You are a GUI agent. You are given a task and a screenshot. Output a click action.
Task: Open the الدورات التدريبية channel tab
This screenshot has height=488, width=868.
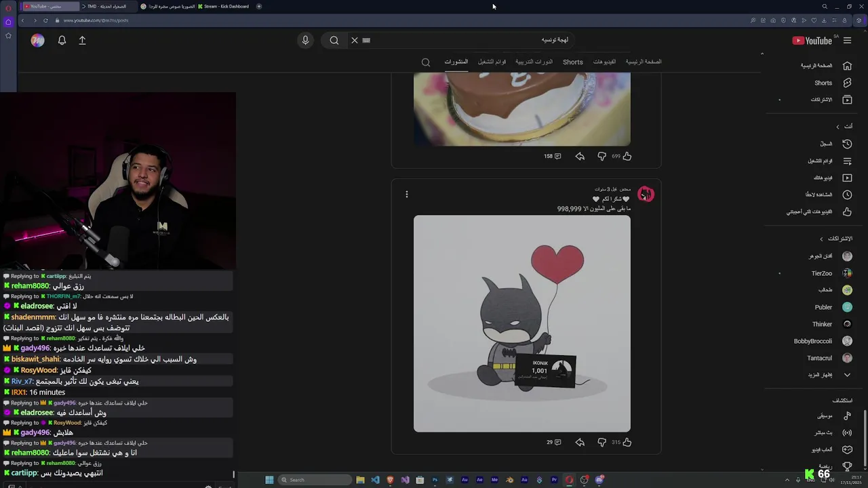pyautogui.click(x=534, y=62)
